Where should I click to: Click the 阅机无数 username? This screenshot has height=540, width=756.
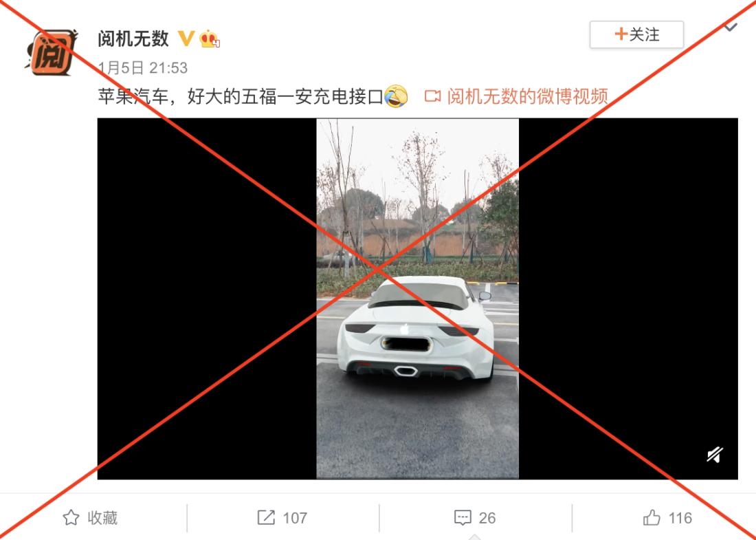point(133,39)
